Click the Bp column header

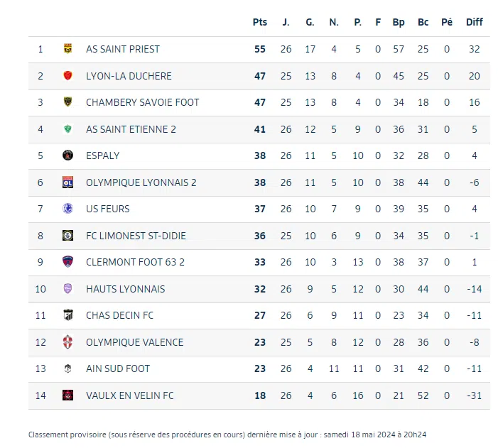(x=399, y=22)
